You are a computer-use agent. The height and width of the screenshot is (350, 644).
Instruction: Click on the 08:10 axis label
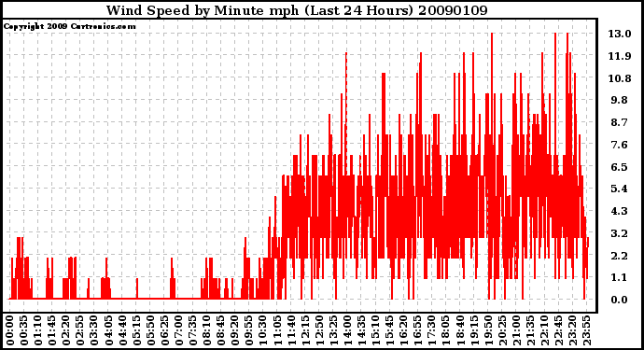pos(206,330)
